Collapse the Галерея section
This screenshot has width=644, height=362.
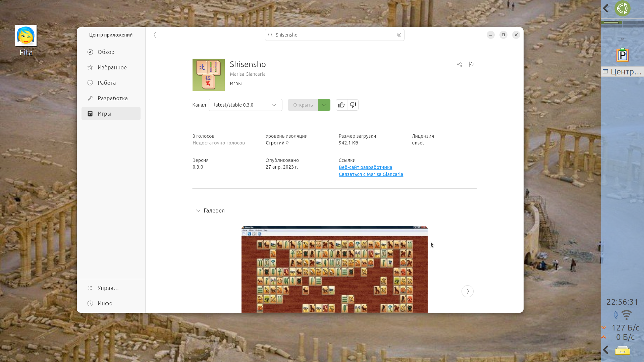click(x=210, y=210)
